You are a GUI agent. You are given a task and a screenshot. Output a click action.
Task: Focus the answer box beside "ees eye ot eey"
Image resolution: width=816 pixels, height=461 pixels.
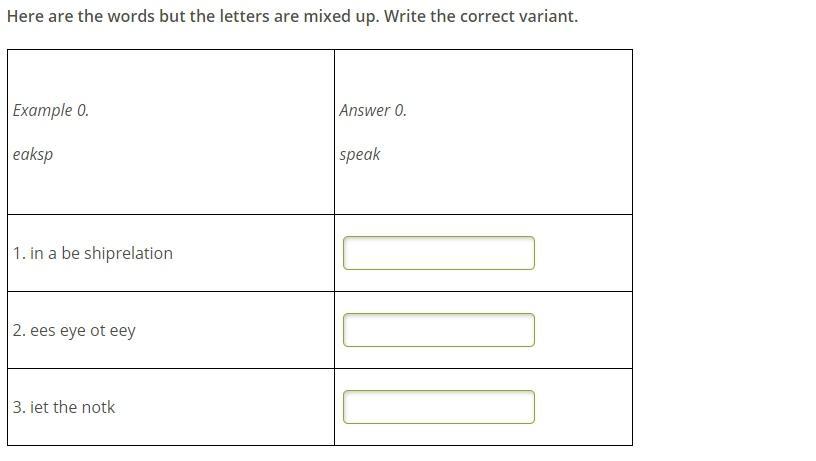tap(438, 330)
